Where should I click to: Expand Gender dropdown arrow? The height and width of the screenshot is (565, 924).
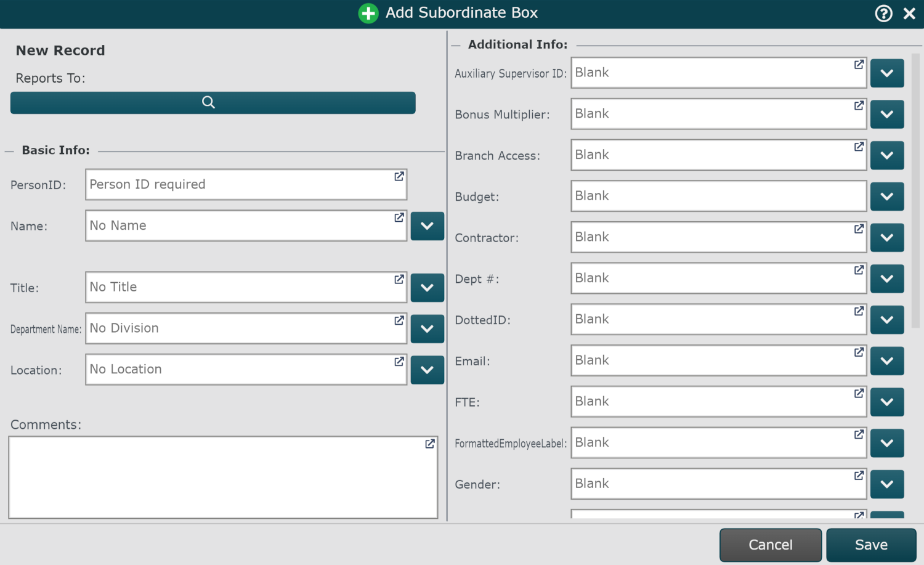[887, 484]
